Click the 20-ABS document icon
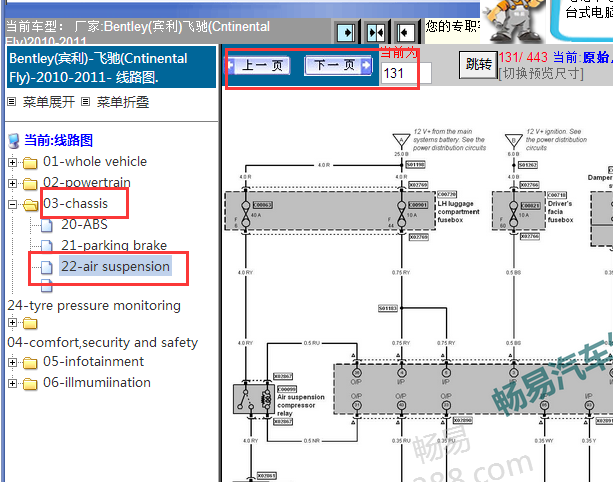This screenshot has width=613, height=482. pos(47,226)
